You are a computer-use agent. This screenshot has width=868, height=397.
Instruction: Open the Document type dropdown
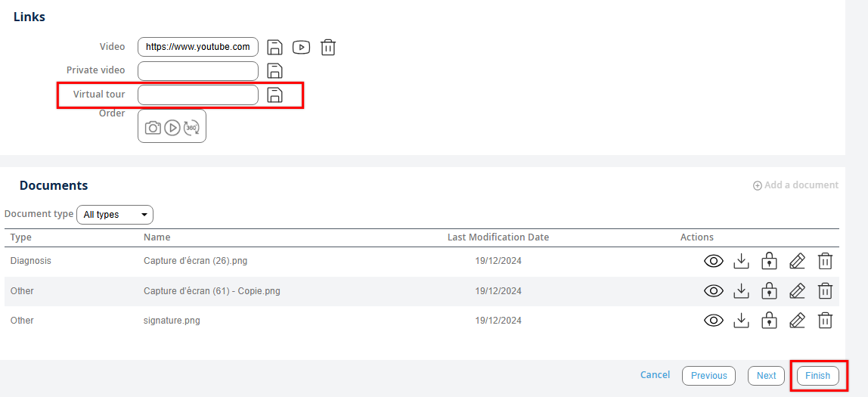(x=115, y=215)
